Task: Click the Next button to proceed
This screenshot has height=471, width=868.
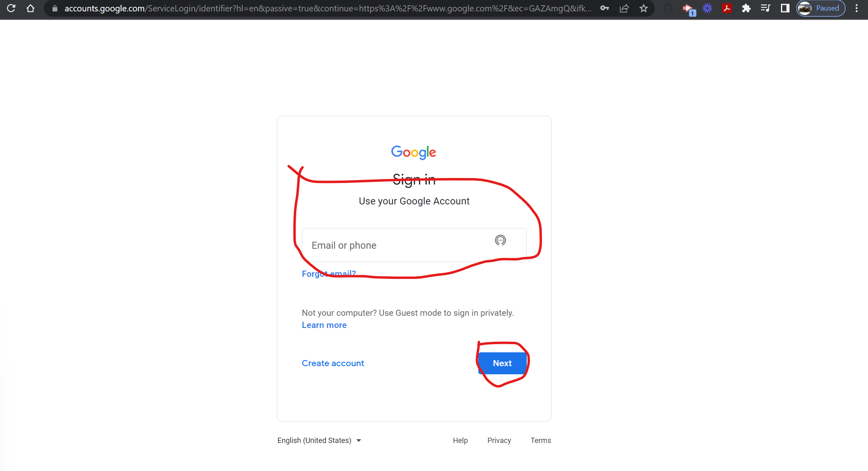Action: pos(502,362)
